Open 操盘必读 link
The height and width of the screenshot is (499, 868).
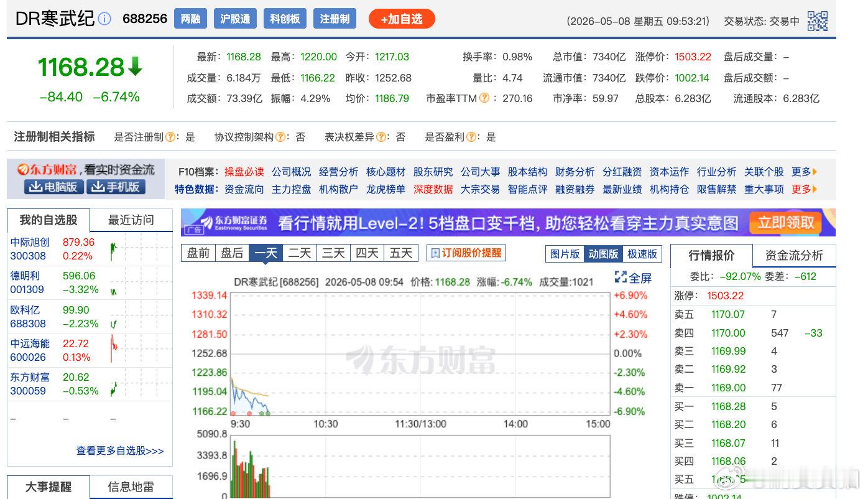(x=244, y=172)
